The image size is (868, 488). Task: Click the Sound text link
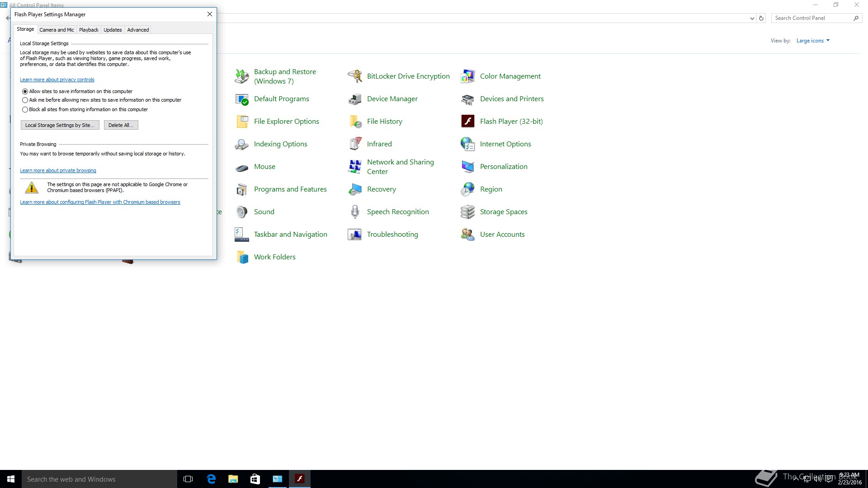[264, 212]
